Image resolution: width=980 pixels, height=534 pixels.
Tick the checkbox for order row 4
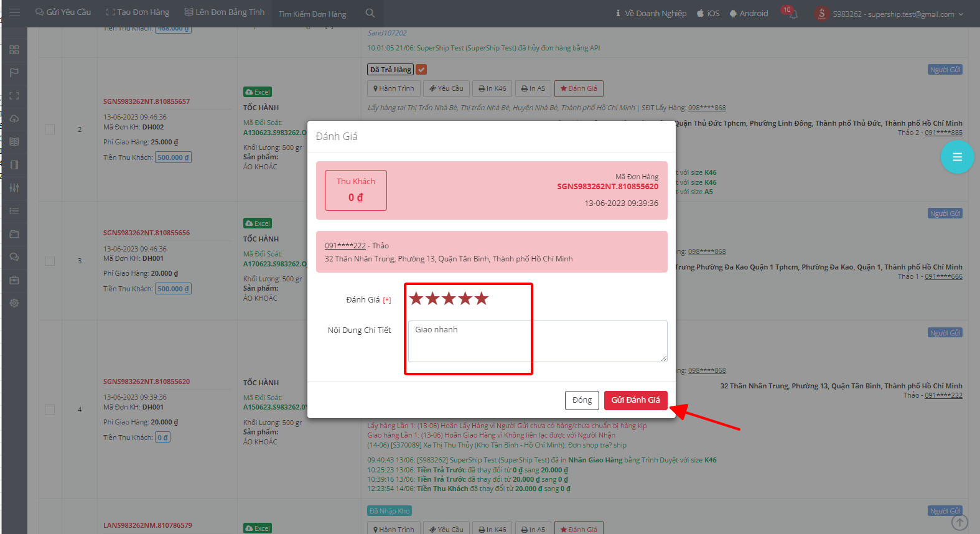(x=50, y=410)
